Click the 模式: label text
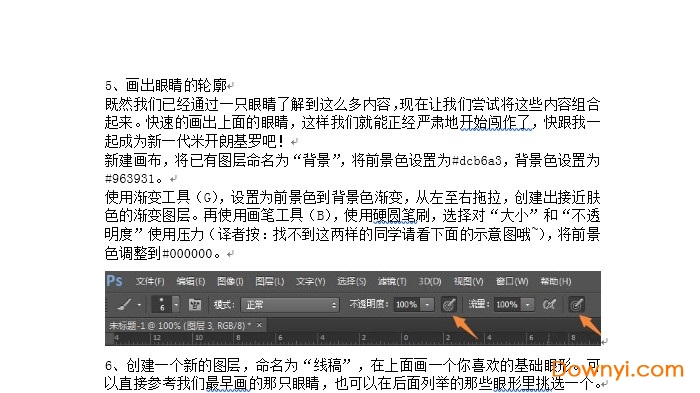The height and width of the screenshot is (393, 700). (x=224, y=305)
